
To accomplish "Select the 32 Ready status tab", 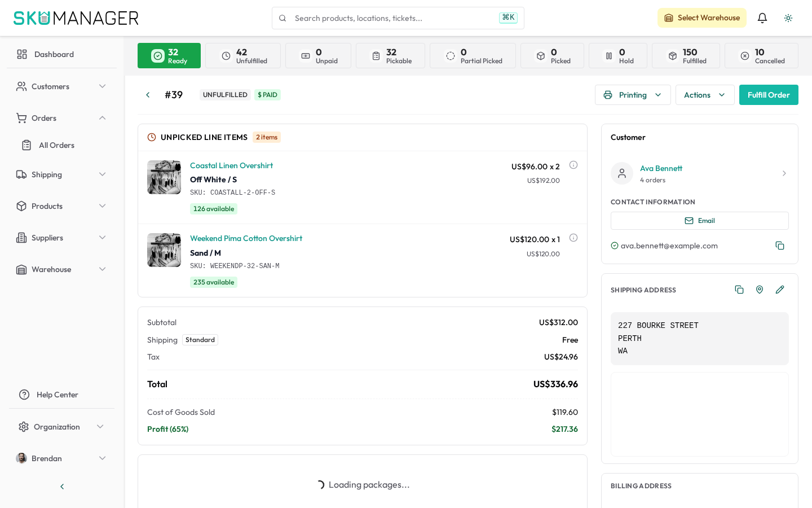I will (169, 56).
